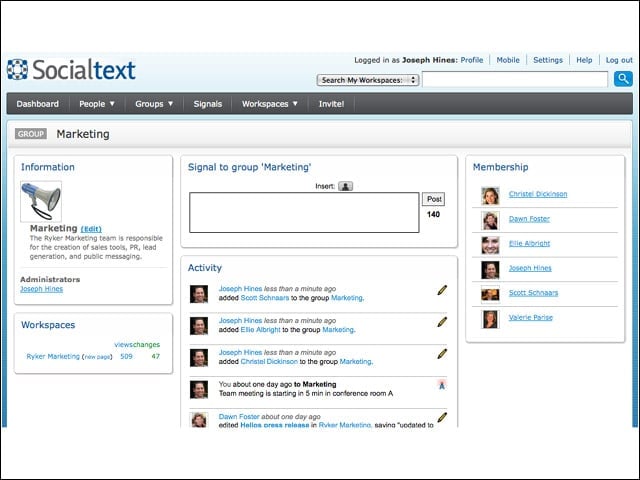
Task: Open the Ryker Marketing workspace
Action: 53,356
